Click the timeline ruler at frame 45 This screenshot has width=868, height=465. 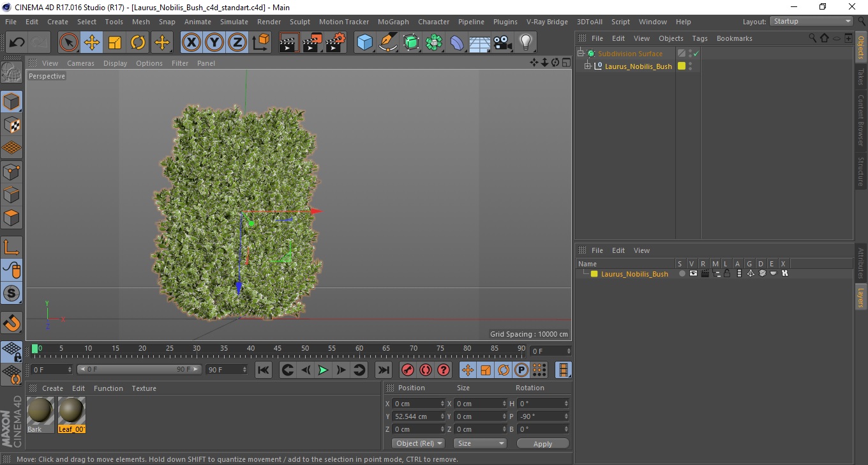pos(278,349)
